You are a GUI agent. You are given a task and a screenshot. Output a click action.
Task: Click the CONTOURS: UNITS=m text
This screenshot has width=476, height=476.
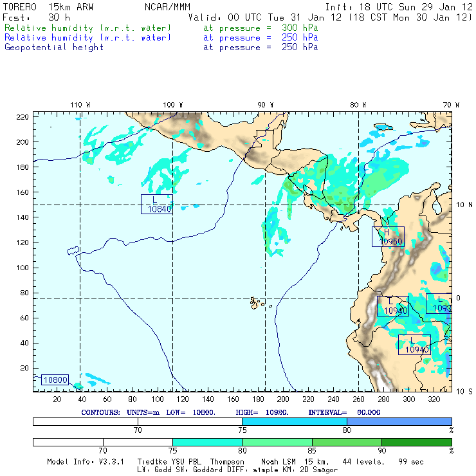(120, 412)
